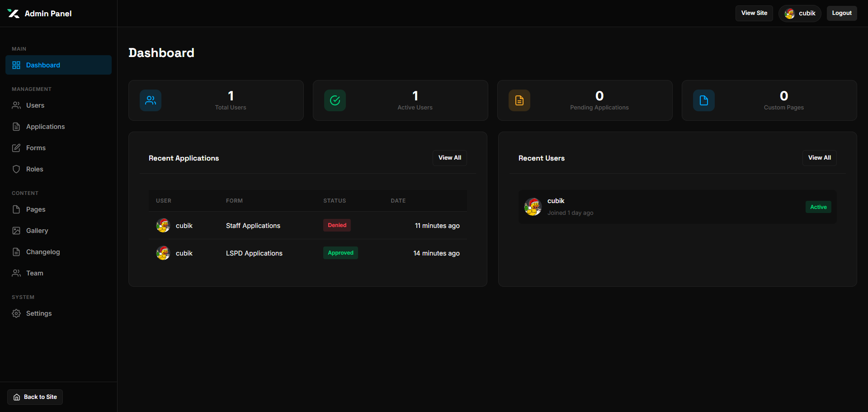This screenshot has width=868, height=412.
Task: Open the Roles section
Action: [58, 169]
